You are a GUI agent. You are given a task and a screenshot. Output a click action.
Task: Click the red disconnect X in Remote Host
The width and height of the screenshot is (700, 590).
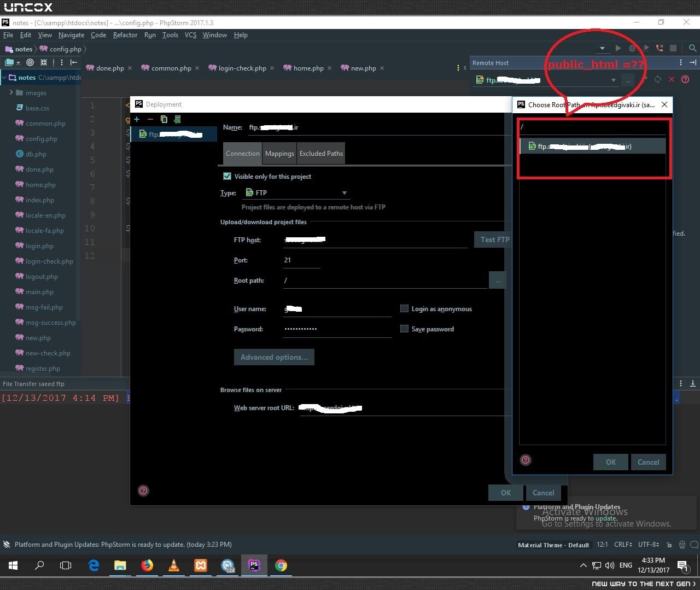tap(672, 79)
